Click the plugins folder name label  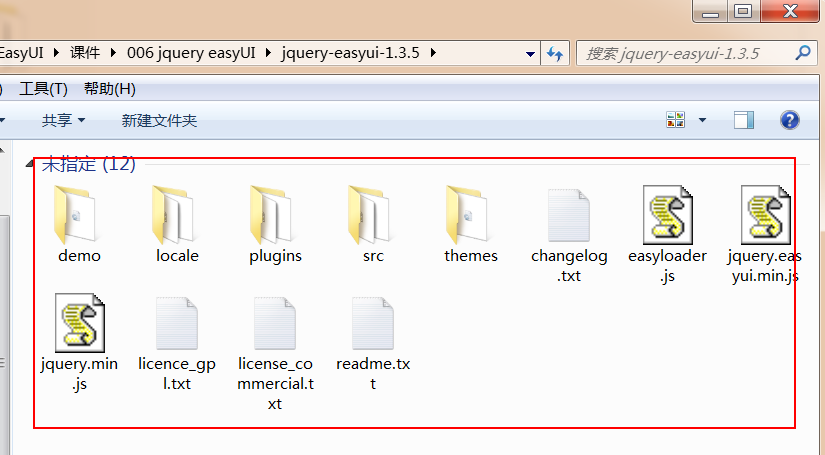275,256
